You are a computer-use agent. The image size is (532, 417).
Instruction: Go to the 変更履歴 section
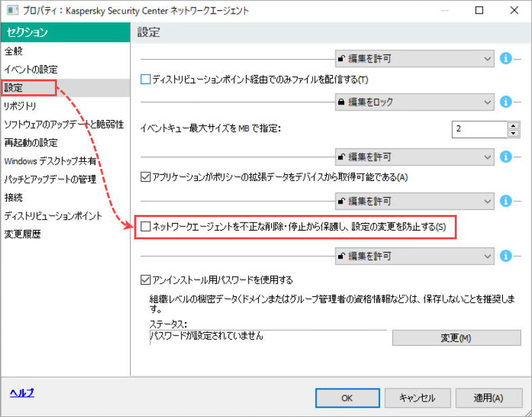(x=22, y=235)
